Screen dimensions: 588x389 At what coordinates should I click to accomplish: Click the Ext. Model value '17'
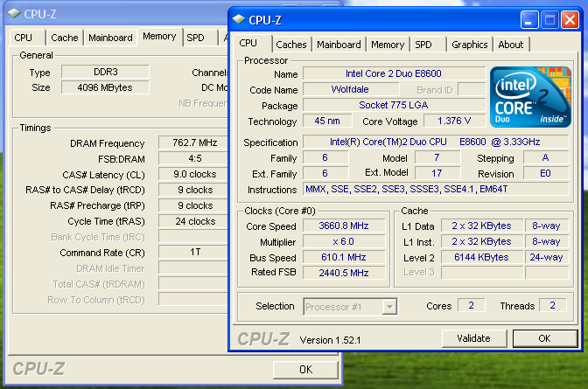[x=437, y=173]
